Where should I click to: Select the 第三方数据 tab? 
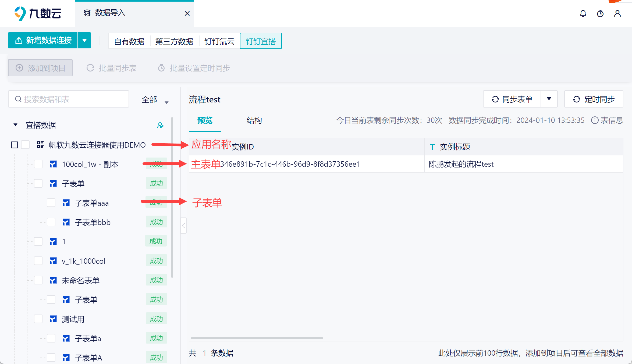pyautogui.click(x=174, y=41)
